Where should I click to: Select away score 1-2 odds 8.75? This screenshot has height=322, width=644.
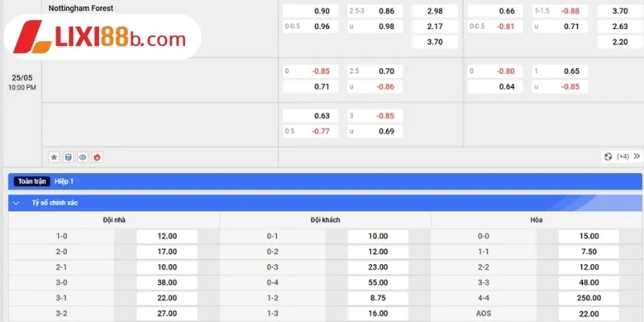[x=378, y=298]
